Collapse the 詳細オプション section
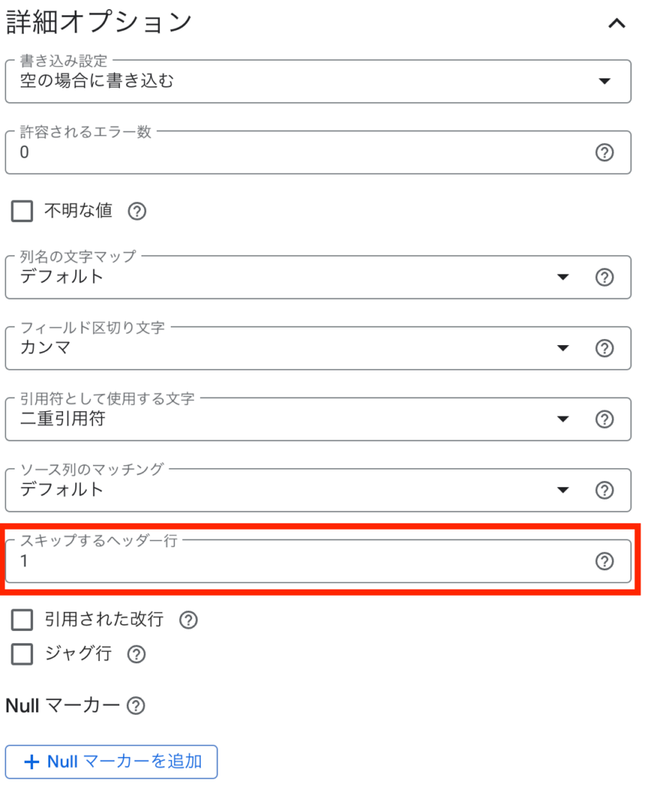Viewport: 672px width, 787px height. tap(617, 23)
